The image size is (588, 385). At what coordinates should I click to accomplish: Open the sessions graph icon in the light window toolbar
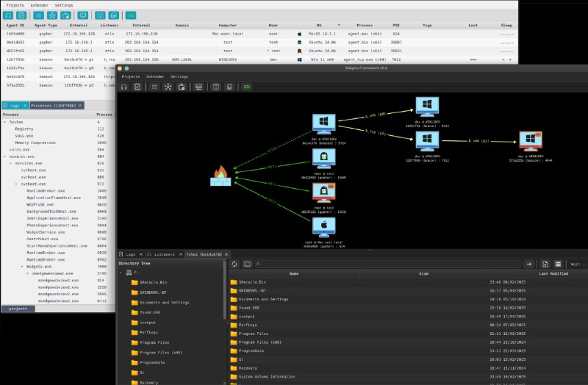(x=52, y=15)
